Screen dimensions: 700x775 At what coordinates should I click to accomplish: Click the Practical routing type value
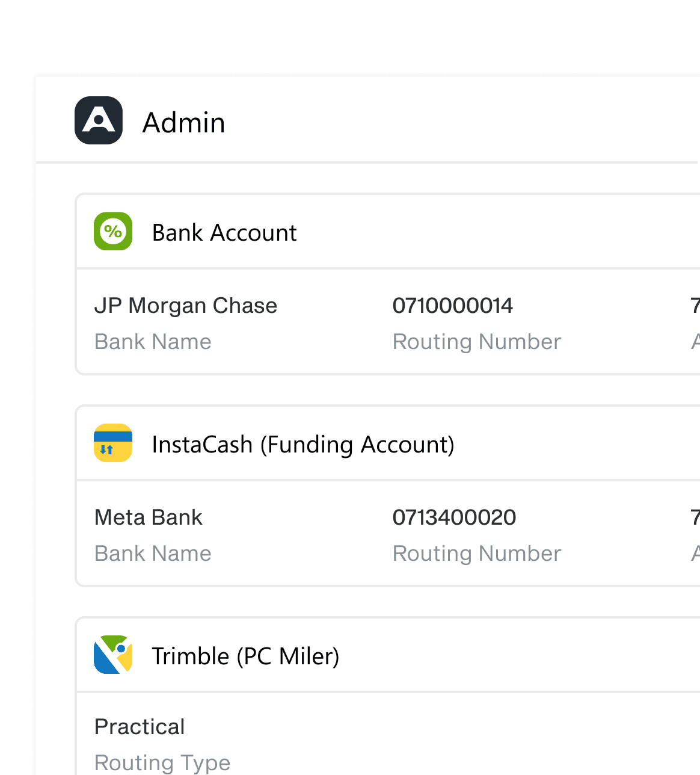coord(140,727)
